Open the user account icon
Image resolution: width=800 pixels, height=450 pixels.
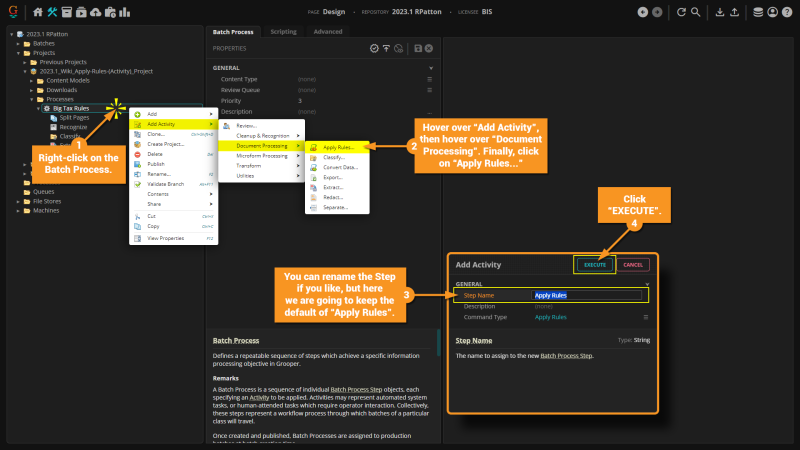tap(772, 12)
